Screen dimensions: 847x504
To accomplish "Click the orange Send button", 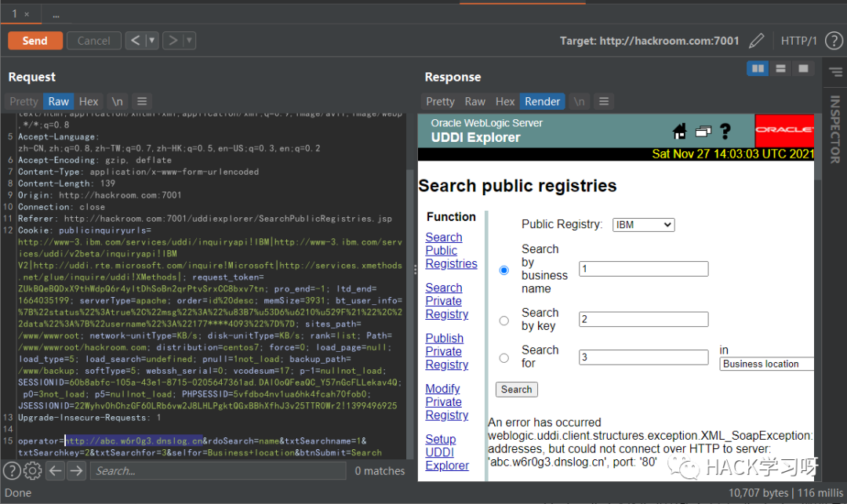I will [35, 41].
